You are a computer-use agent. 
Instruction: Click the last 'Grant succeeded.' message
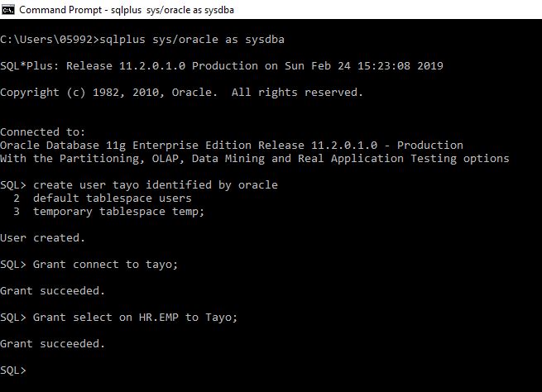52,344
